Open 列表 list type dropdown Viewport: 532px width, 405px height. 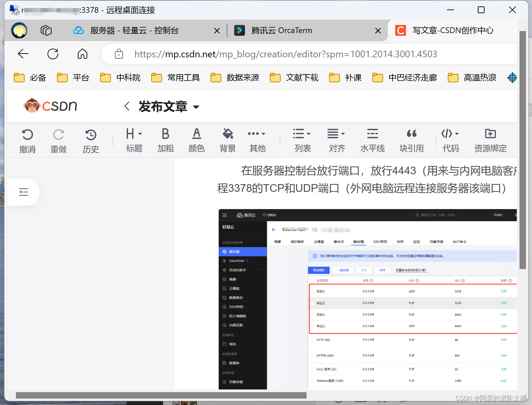302,140
